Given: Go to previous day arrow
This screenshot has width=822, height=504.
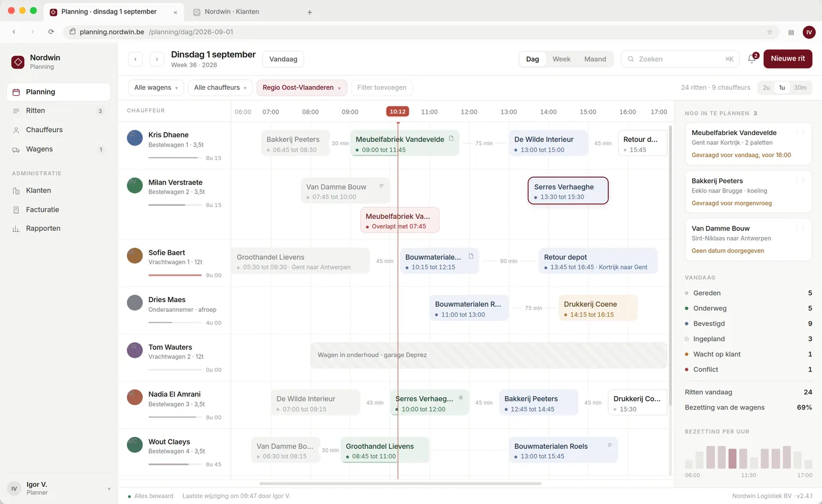Looking at the screenshot, I should [135, 59].
